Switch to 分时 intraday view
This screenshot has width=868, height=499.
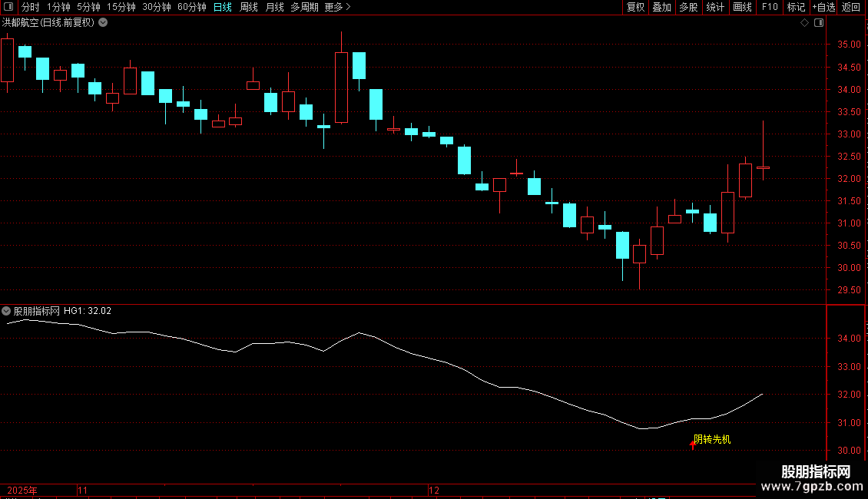(x=31, y=7)
